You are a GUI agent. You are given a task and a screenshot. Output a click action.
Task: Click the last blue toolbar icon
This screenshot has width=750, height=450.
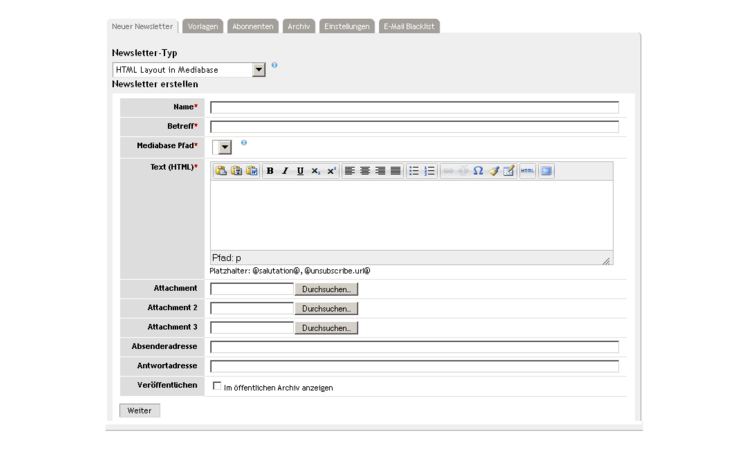[x=546, y=171]
